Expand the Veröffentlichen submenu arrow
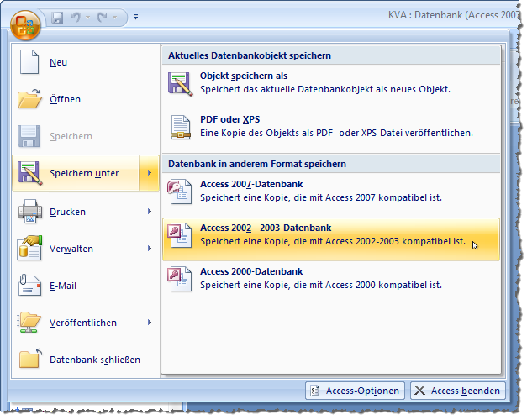The height and width of the screenshot is (420, 527). click(x=150, y=323)
